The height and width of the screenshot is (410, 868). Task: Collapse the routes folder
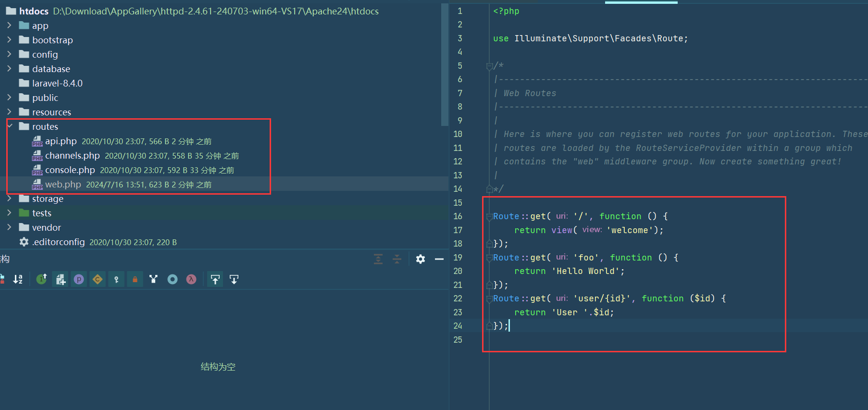pyautogui.click(x=9, y=126)
